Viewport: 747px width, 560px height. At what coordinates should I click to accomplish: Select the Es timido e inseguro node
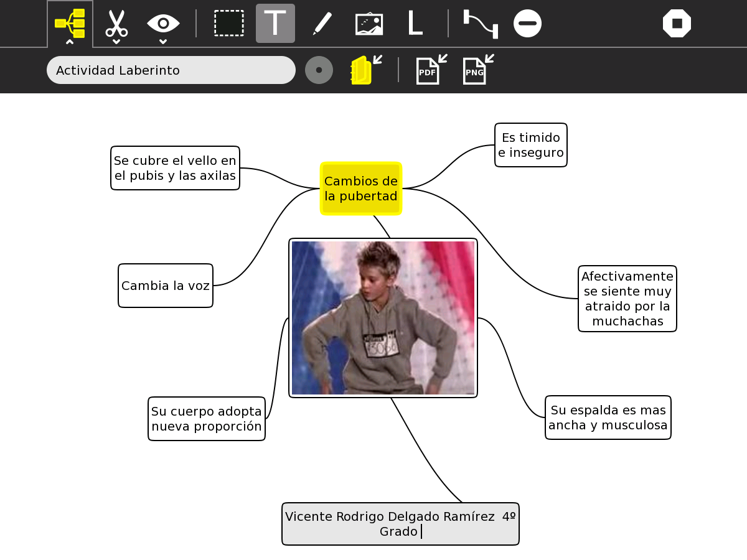pyautogui.click(x=531, y=145)
